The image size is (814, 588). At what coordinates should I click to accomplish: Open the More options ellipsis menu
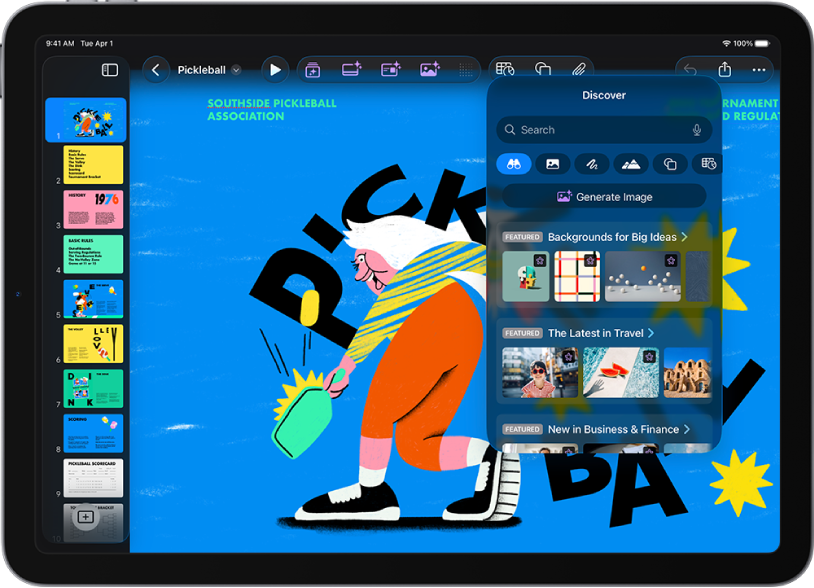click(x=759, y=70)
